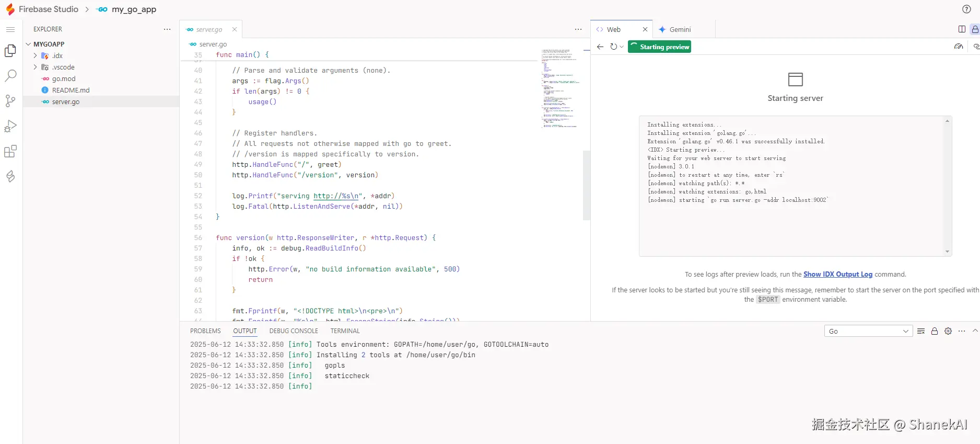The height and width of the screenshot is (444, 980).
Task: Click sticky header 'func main() {'
Action: [x=242, y=54]
